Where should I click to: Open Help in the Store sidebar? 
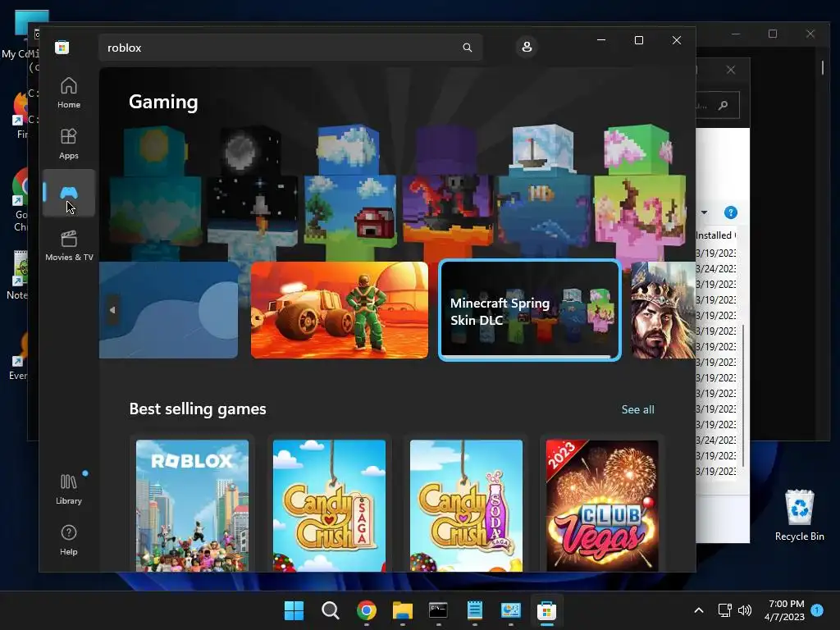coord(69,540)
